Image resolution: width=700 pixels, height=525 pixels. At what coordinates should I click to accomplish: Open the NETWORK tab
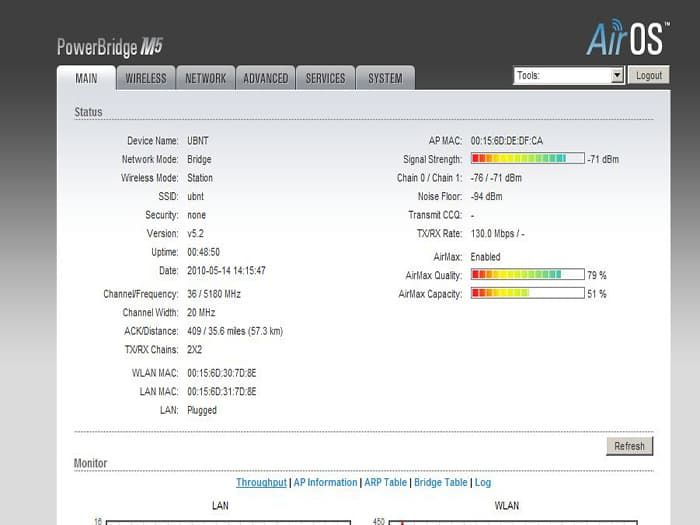(205, 79)
